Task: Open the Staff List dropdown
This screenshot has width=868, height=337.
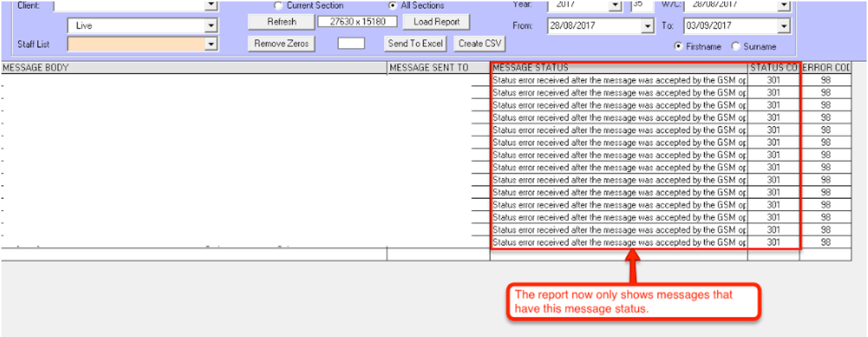Action: tap(211, 44)
